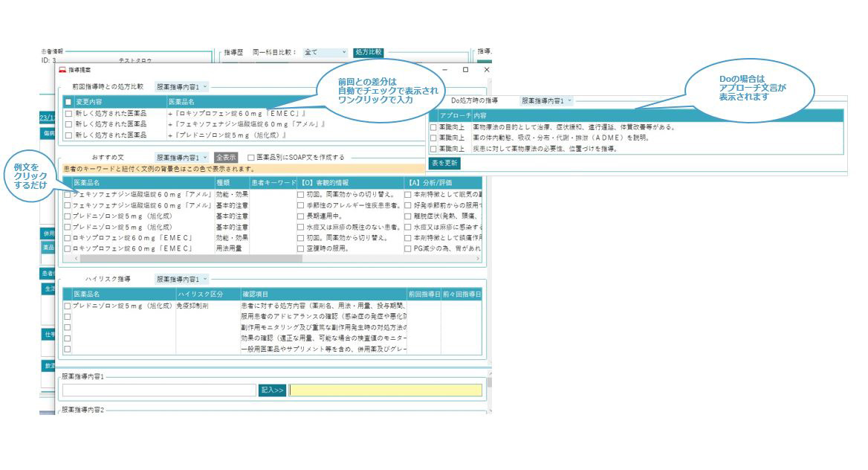
Task: Check the select-all box in 変更内容 header
Action: click(68, 101)
